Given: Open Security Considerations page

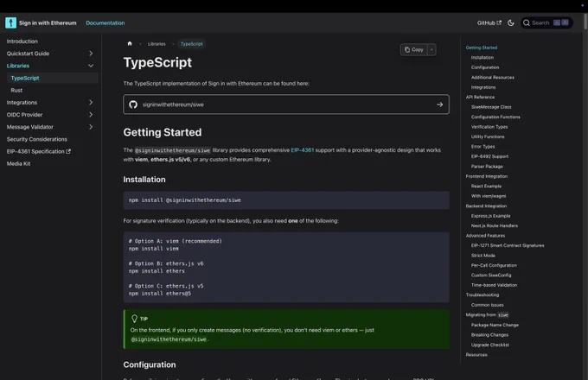Looking at the screenshot, I should [36, 139].
